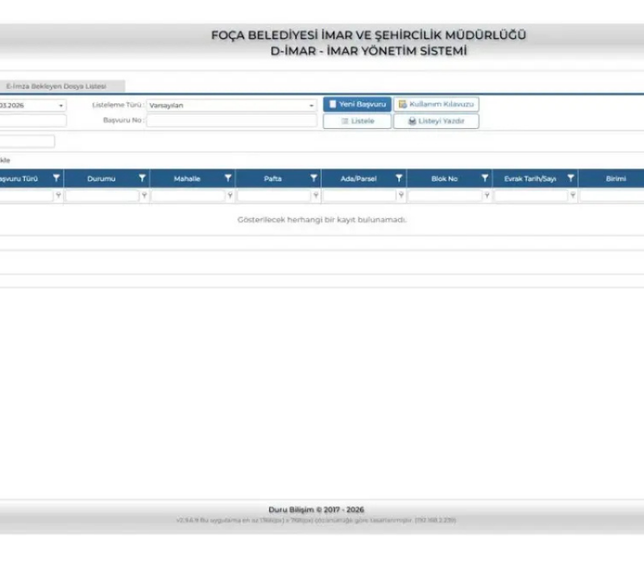Expand Listeleme Türü dropdown arrow

pos(311,106)
